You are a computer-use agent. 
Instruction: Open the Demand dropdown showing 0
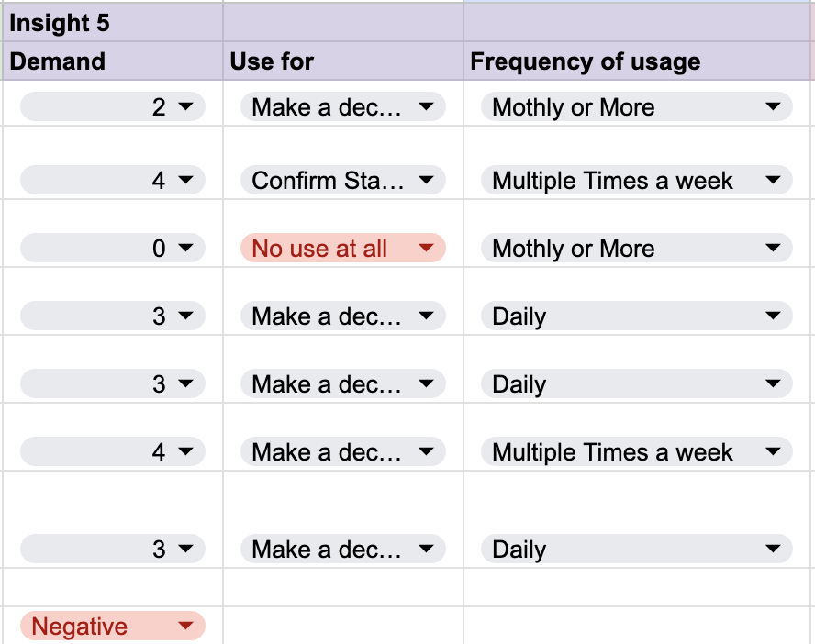tap(113, 248)
